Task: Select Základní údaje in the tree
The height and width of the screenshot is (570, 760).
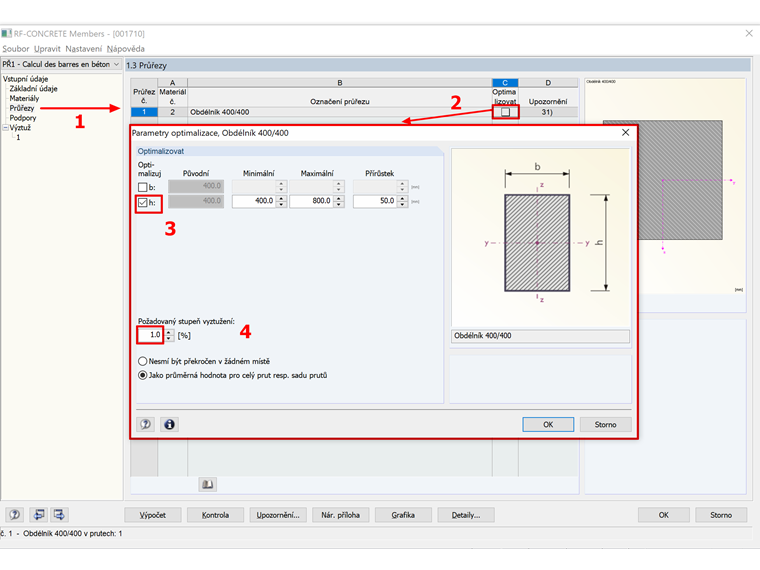Action: (33, 89)
